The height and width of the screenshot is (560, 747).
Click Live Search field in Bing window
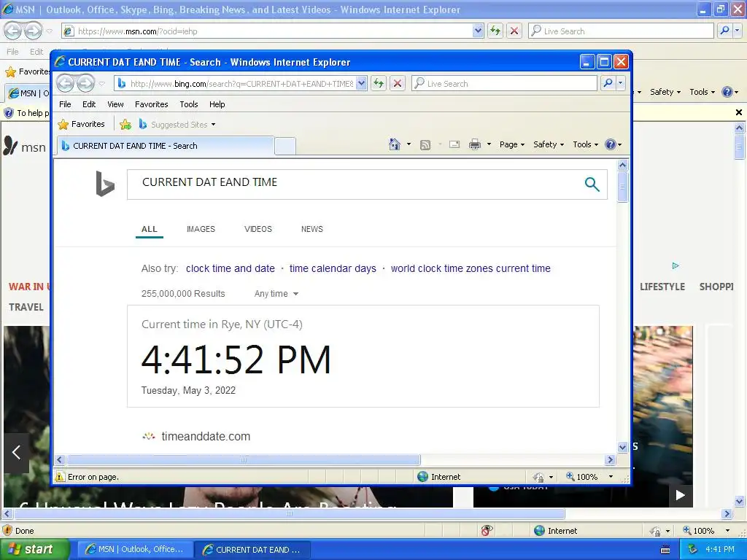pos(504,83)
